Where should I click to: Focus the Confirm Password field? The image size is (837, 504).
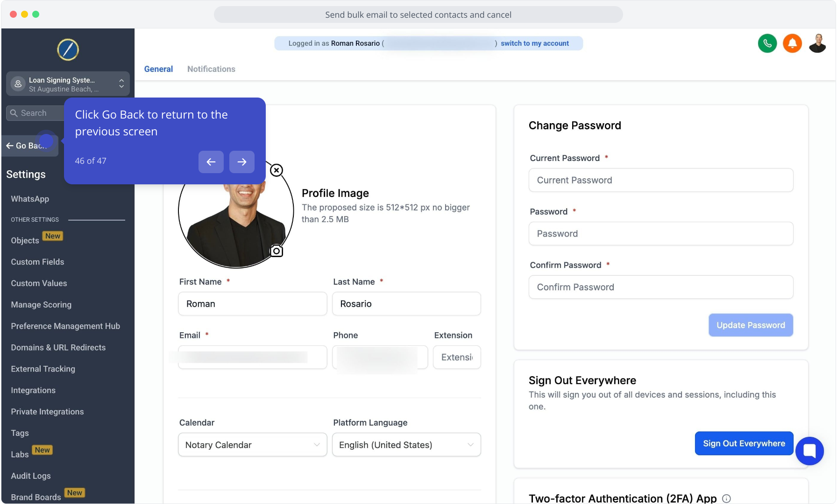click(661, 287)
